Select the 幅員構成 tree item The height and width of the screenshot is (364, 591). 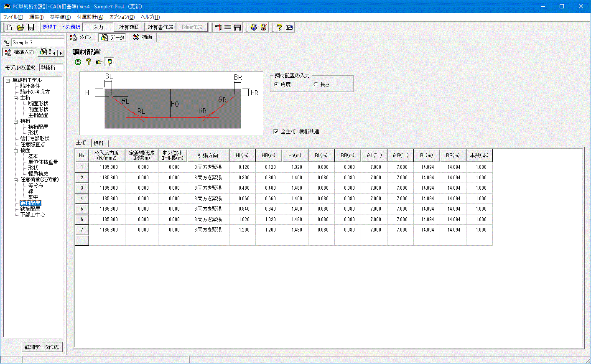(38, 174)
